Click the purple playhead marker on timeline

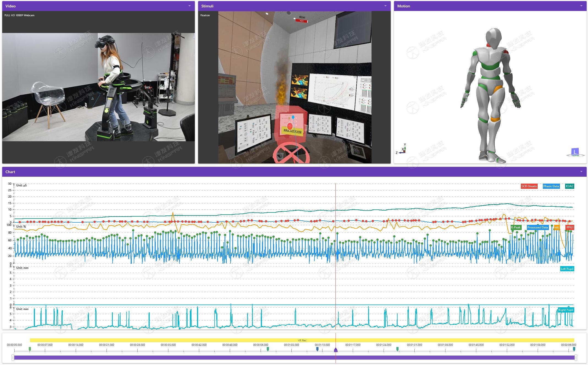pos(335,350)
